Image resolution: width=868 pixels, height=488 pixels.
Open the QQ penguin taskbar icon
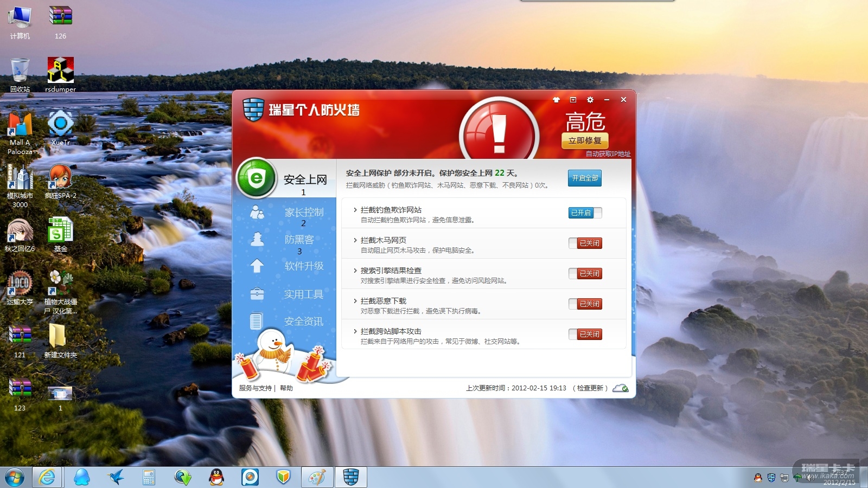216,477
